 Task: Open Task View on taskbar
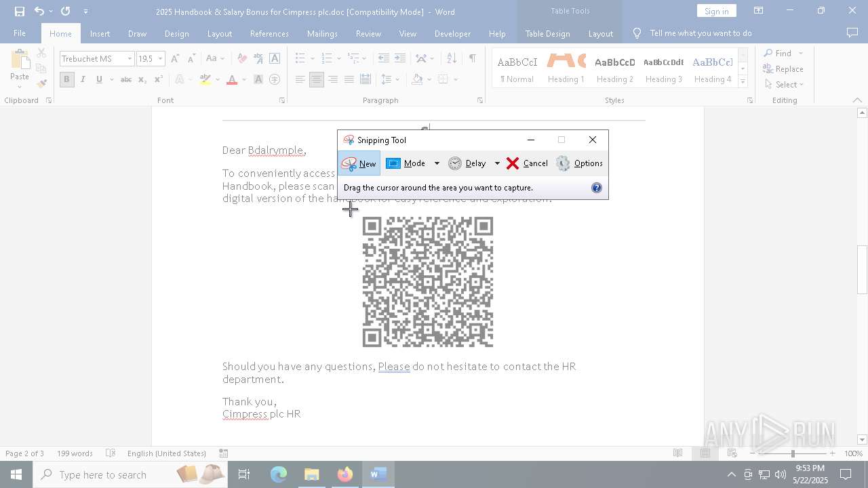244,474
